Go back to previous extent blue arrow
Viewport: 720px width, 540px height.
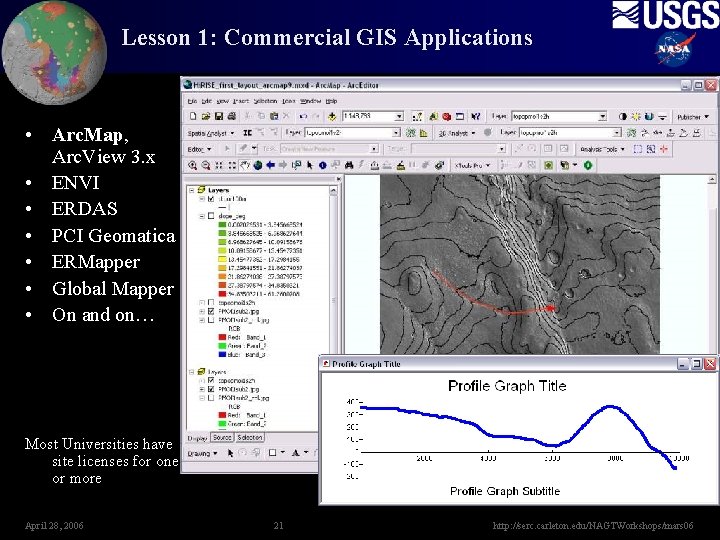[x=270, y=165]
